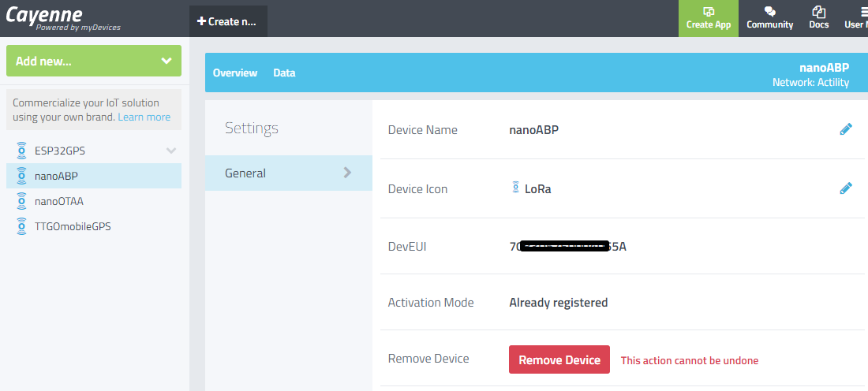This screenshot has height=391, width=868.
Task: Click the Network: Actility header text
Action: [810, 83]
